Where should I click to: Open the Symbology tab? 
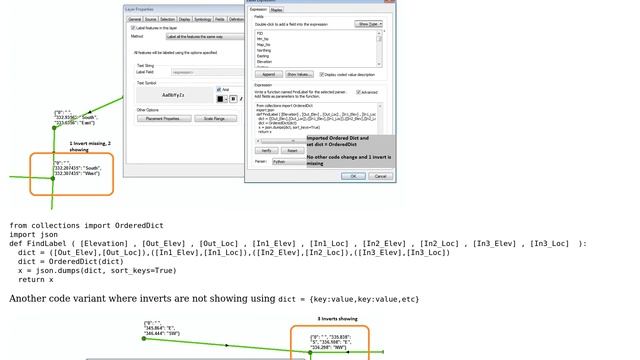(x=203, y=19)
